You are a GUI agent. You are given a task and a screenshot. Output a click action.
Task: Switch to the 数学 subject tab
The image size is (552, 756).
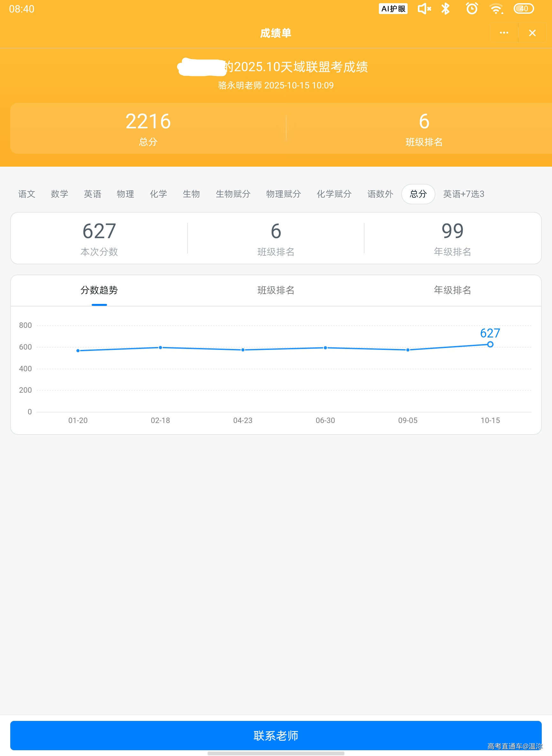59,194
